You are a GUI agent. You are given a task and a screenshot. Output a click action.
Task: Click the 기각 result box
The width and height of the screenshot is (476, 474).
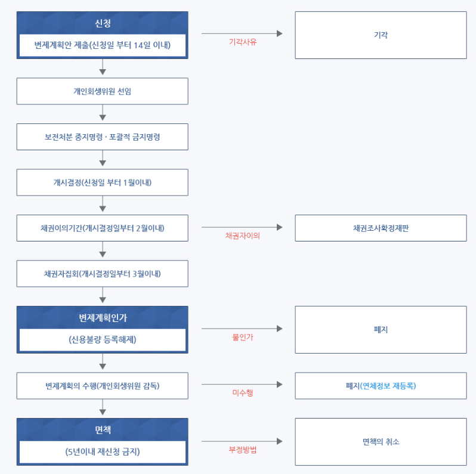[381, 35]
